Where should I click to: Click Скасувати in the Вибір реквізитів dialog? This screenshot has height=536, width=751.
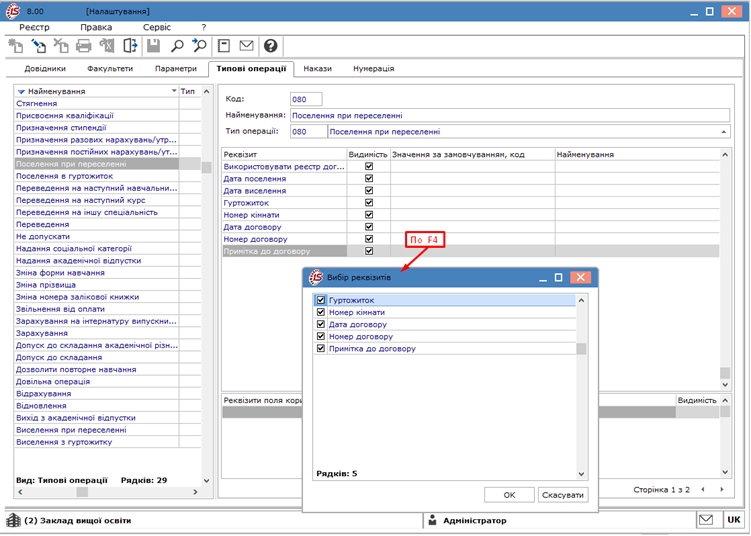pos(563,495)
